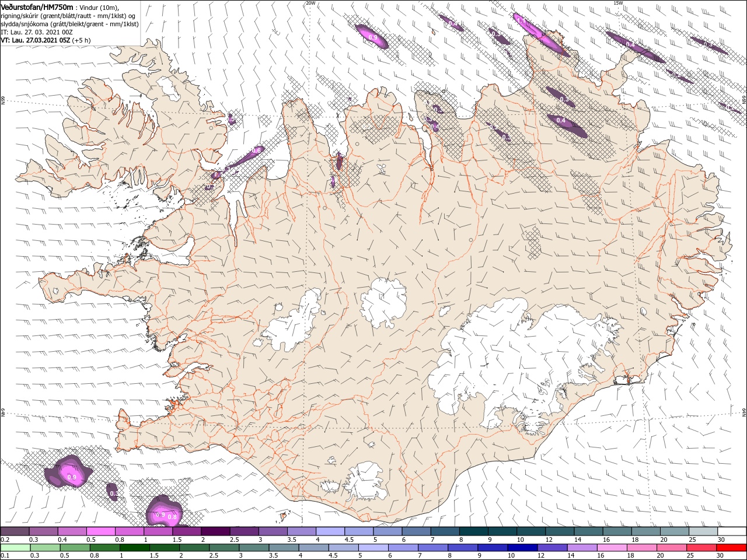Select the bright red 30 swatch in the lower legend row

731,547
